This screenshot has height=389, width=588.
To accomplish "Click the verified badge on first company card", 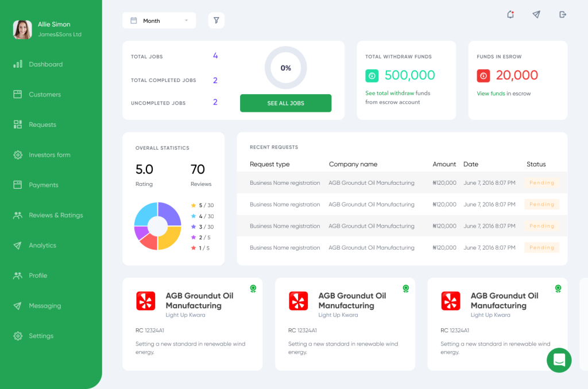I will (x=253, y=289).
